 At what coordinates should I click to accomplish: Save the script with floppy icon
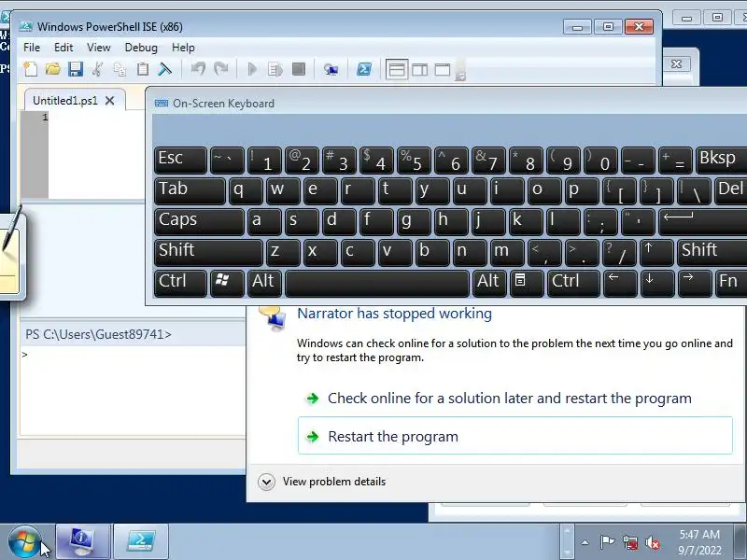(x=76, y=69)
